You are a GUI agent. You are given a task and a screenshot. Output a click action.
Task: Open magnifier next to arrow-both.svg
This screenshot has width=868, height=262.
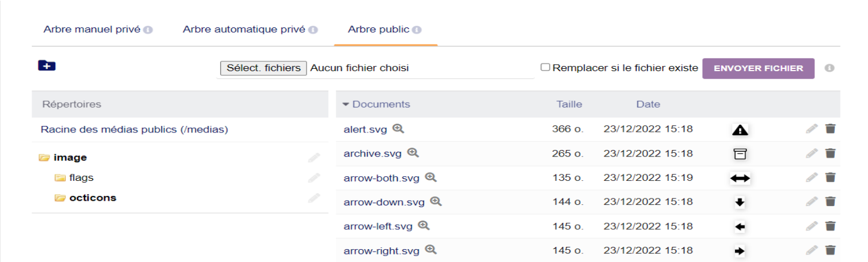(x=431, y=177)
